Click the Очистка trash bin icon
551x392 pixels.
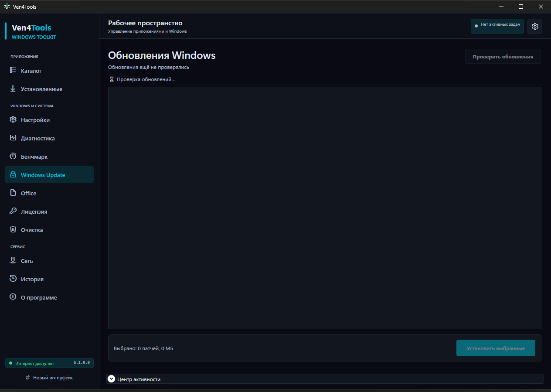coord(13,229)
